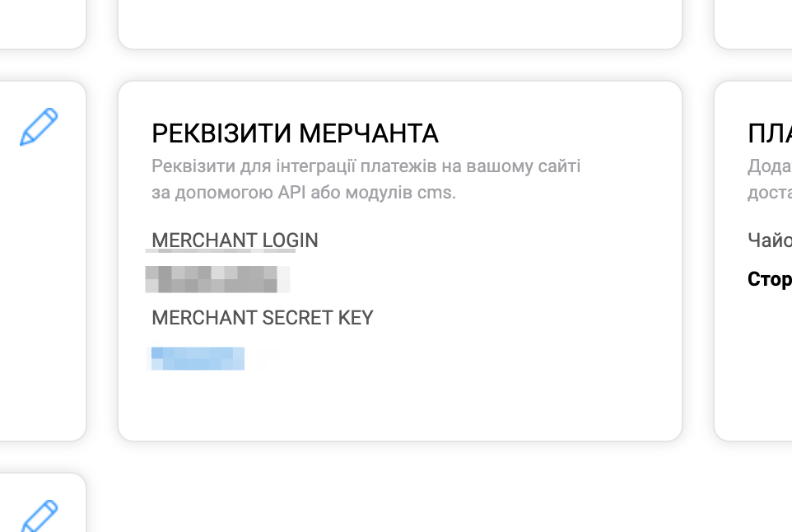Click the gray Дода text in the right card
The width and height of the screenshot is (792, 532).
tap(770, 166)
